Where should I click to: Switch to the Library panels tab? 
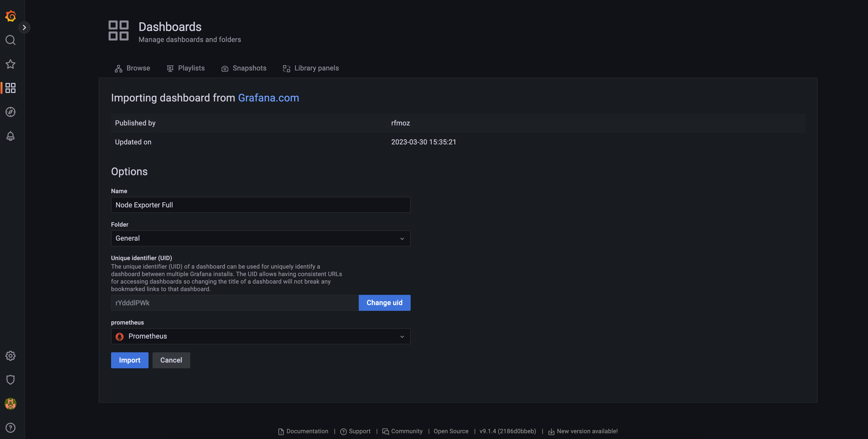pos(311,68)
